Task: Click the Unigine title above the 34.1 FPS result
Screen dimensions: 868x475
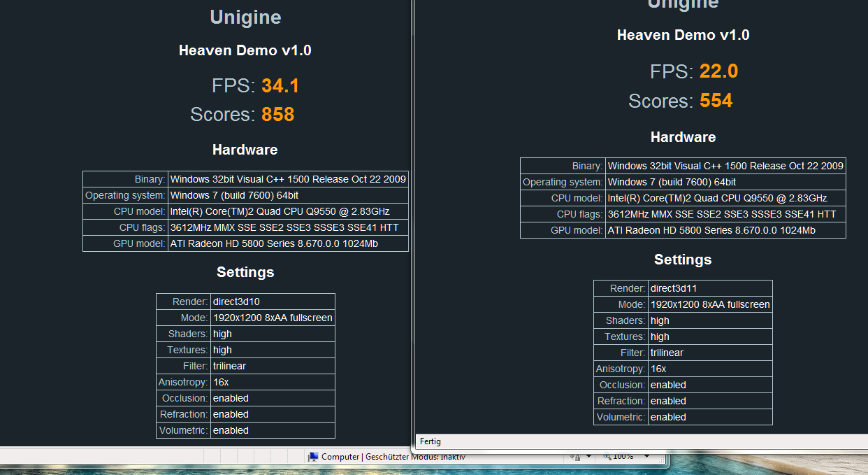Action: pos(245,17)
